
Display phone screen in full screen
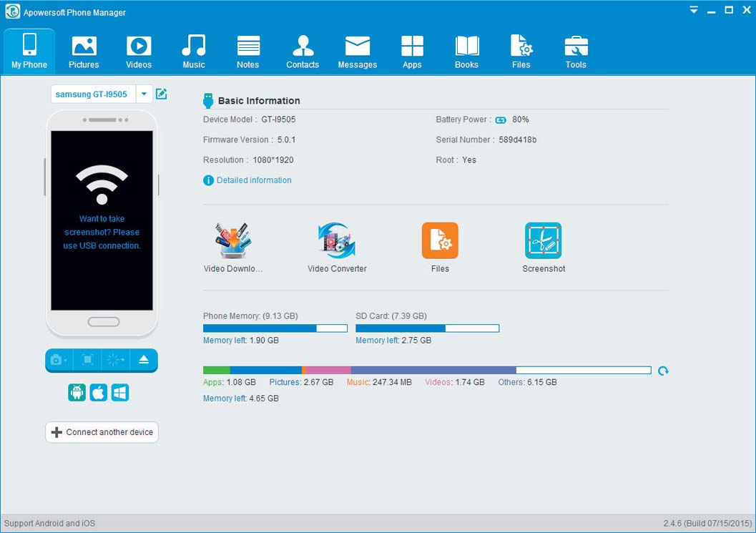[x=87, y=360]
